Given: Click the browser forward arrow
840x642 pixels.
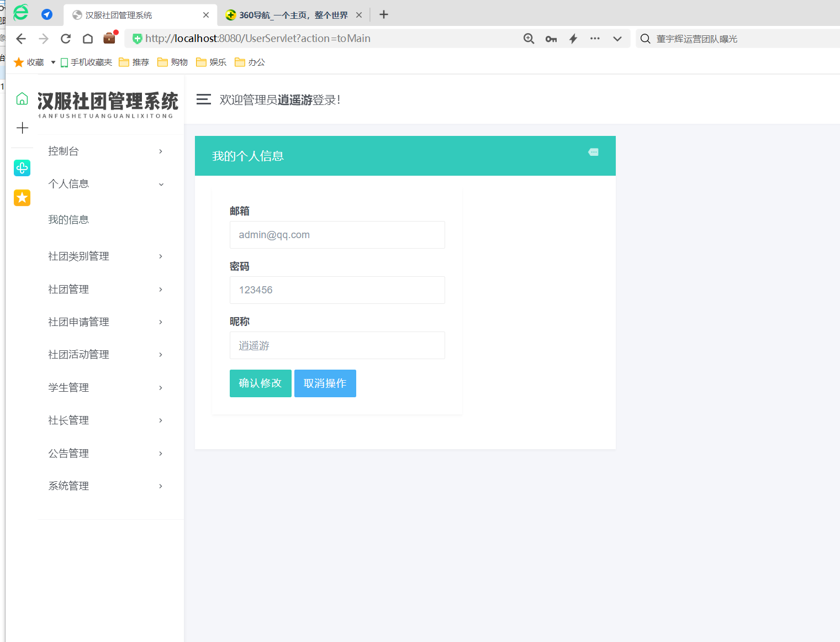Looking at the screenshot, I should point(44,39).
